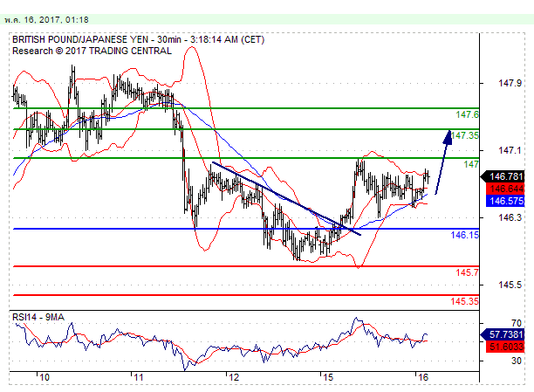Click the red 51.6033 RSI value tag
Screen dimensions: 534x392
[x=506, y=347]
